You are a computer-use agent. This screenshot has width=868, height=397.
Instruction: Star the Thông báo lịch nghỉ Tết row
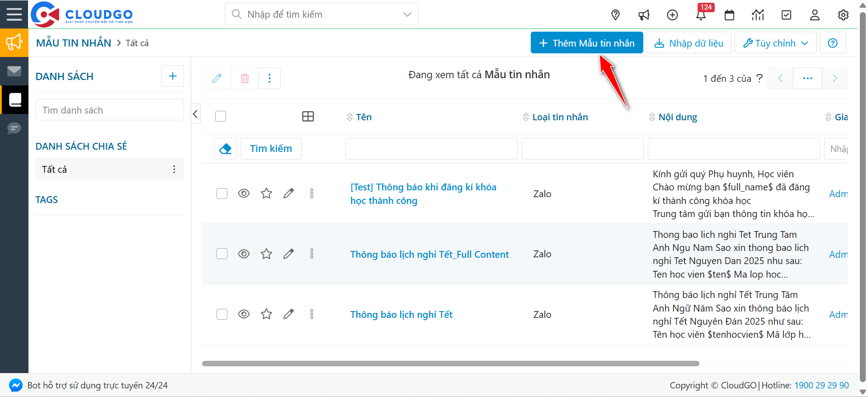click(x=266, y=314)
